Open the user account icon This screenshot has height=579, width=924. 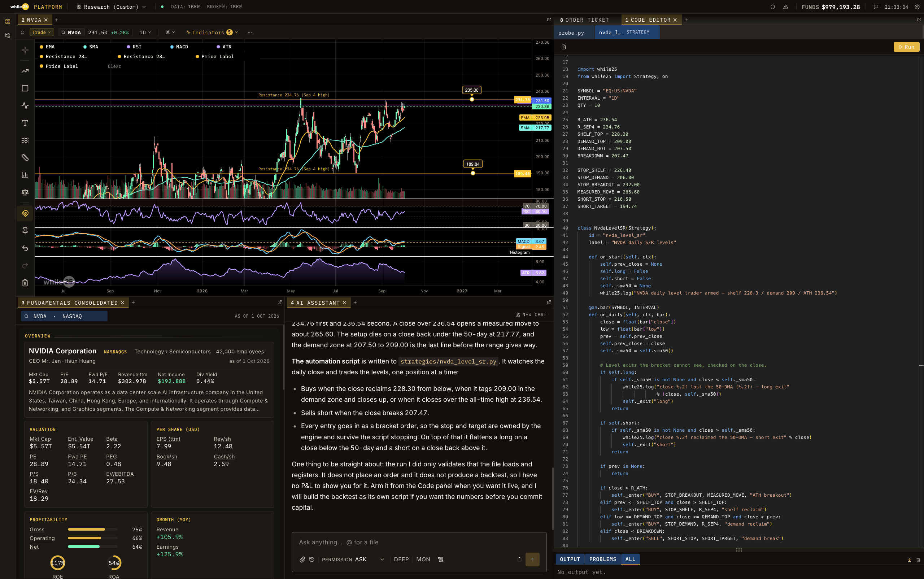pyautogui.click(x=917, y=7)
